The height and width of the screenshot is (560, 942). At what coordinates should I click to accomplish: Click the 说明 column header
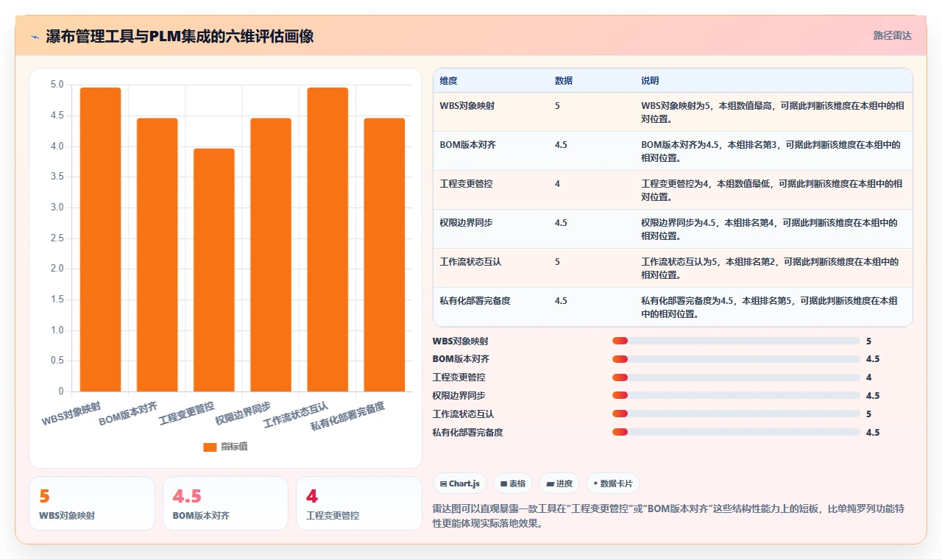click(650, 80)
